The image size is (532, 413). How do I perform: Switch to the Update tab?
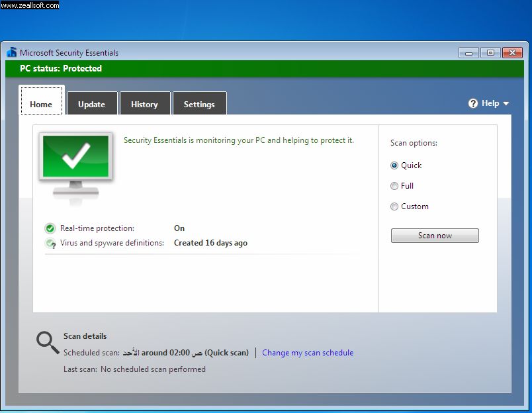tap(91, 105)
